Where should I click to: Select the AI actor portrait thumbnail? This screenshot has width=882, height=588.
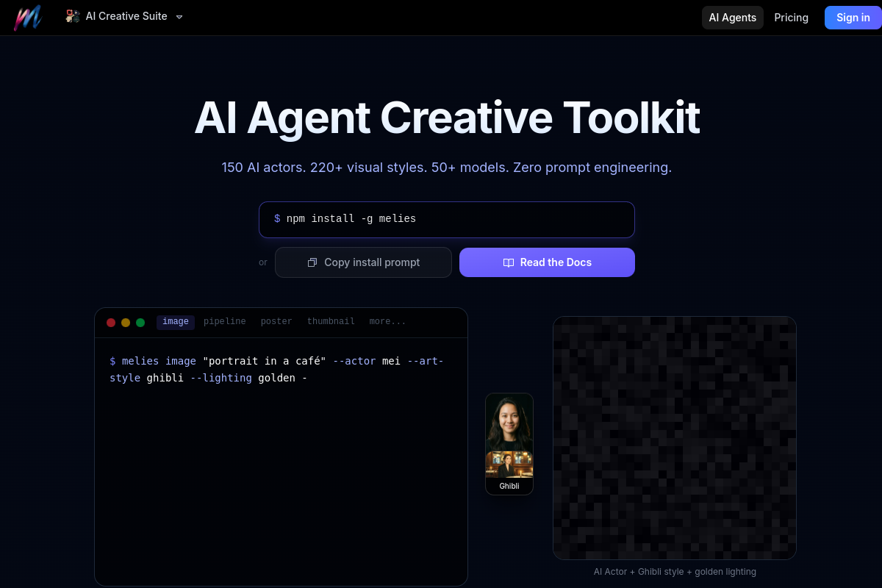509,423
